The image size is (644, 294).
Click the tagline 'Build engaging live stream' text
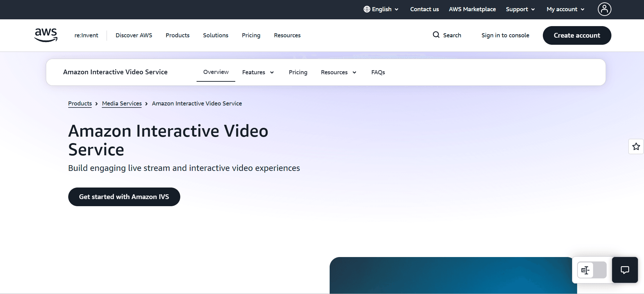point(184,168)
